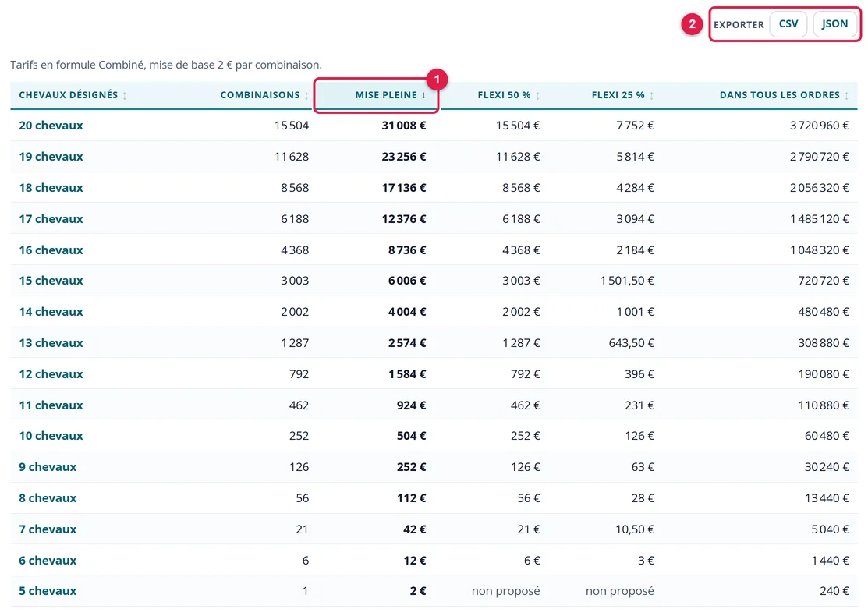The image size is (868, 616).
Task: Open the 6 chevaux link
Action: point(48,560)
